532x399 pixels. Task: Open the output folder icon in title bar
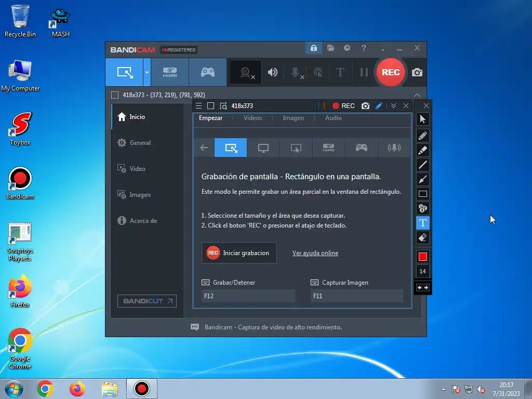(330, 48)
